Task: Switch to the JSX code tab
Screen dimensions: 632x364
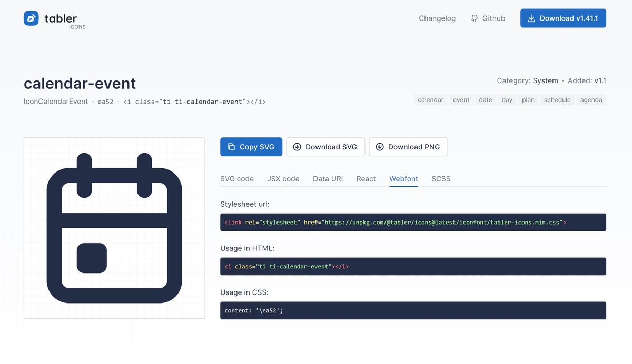Action: [x=283, y=179]
